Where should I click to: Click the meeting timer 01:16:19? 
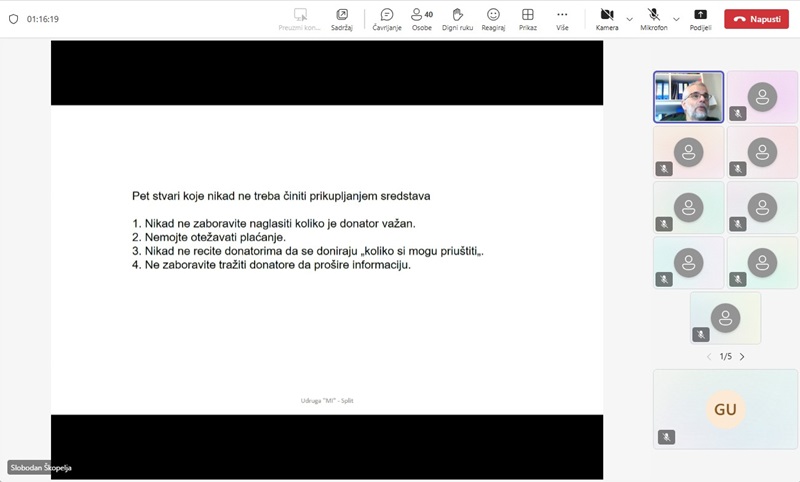[43, 19]
